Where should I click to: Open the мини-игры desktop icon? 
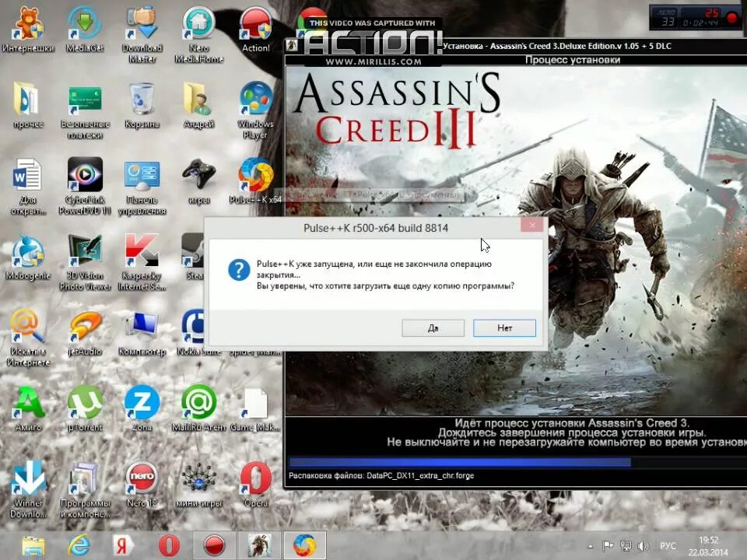pos(198,485)
